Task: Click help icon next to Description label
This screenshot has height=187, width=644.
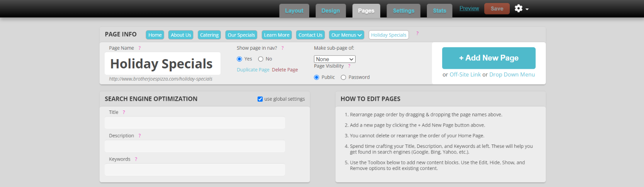Action: point(139,136)
